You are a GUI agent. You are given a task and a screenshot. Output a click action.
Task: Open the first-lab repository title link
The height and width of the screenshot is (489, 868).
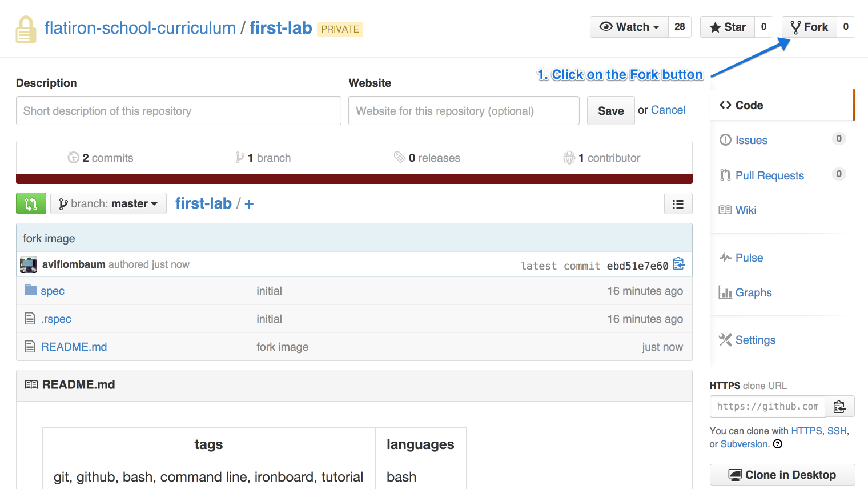point(280,28)
